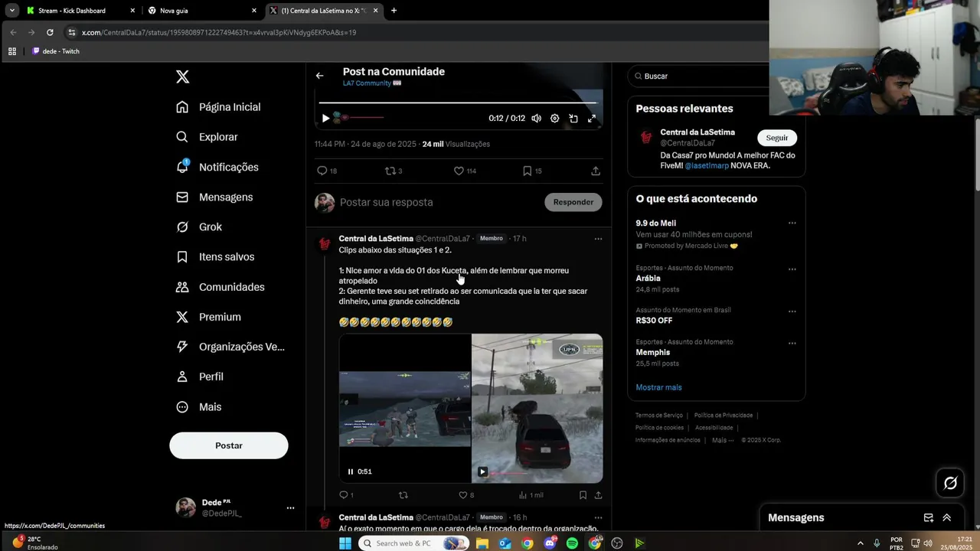
Task: Open options for the 9.9 do Meli promotion
Action: pos(792,223)
